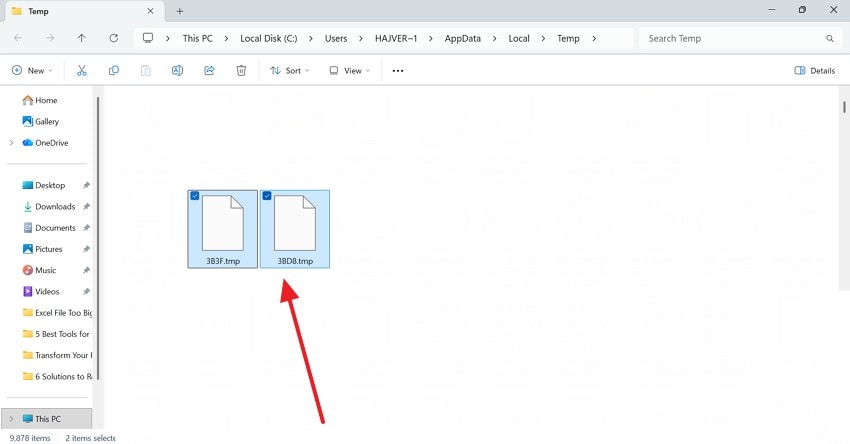
Task: Unpin Desktop using its pin icon
Action: click(86, 185)
